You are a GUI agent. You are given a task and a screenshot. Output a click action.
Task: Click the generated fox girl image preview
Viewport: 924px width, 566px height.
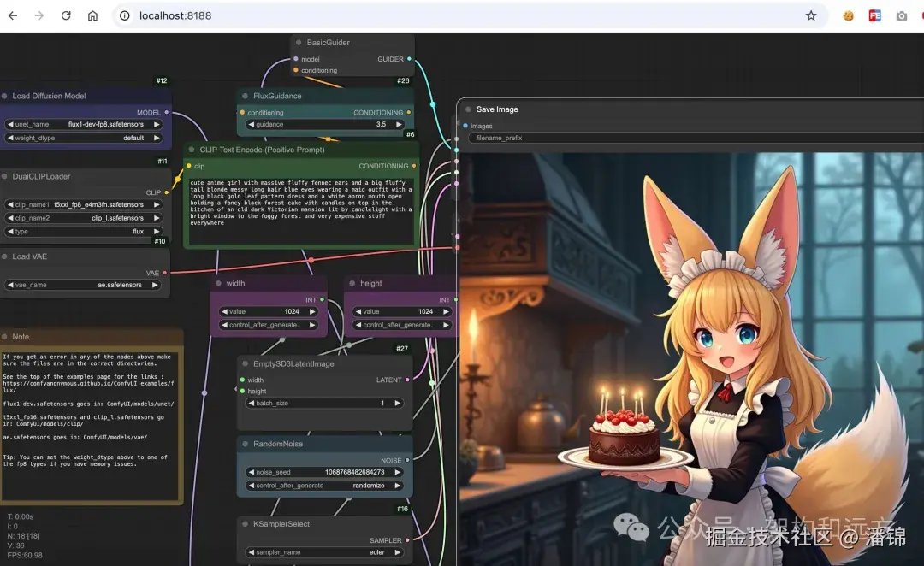(691, 359)
